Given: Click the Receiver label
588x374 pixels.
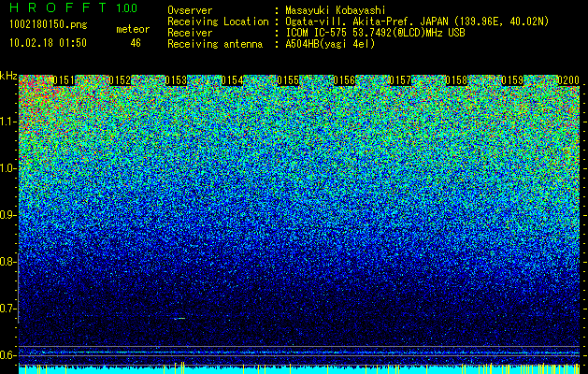Looking at the screenshot, I should (x=190, y=33).
